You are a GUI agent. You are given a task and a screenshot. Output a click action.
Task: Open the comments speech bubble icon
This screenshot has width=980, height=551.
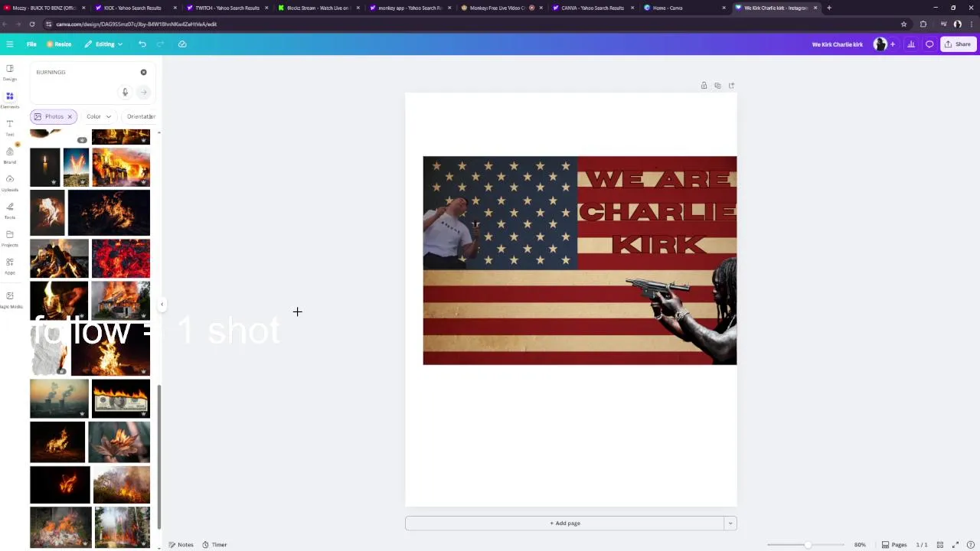(929, 44)
